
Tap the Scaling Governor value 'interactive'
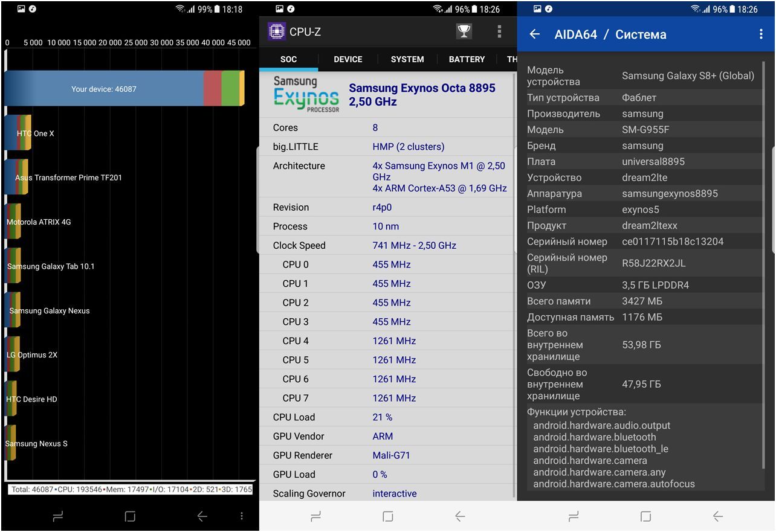(395, 493)
